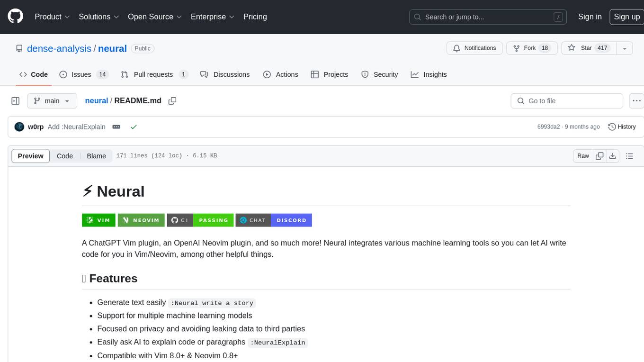The width and height of the screenshot is (644, 362).
Task: Open the star lists dropdown arrow
Action: (625, 48)
